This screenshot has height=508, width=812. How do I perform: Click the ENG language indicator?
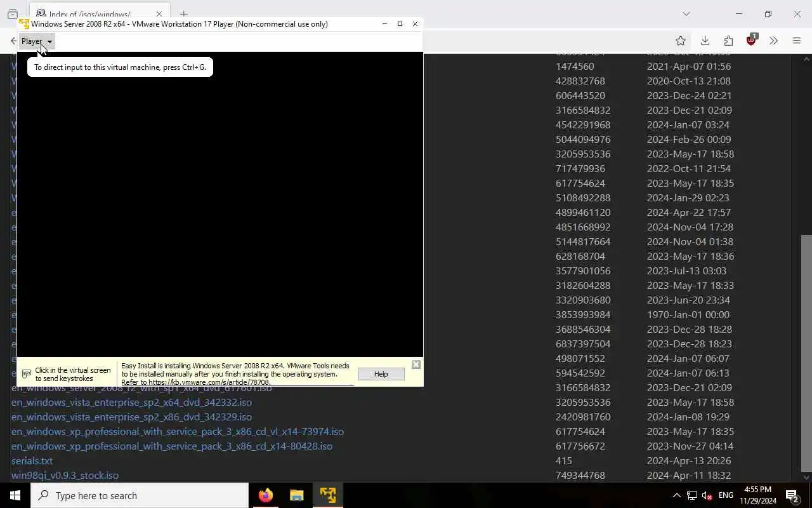[726, 495]
